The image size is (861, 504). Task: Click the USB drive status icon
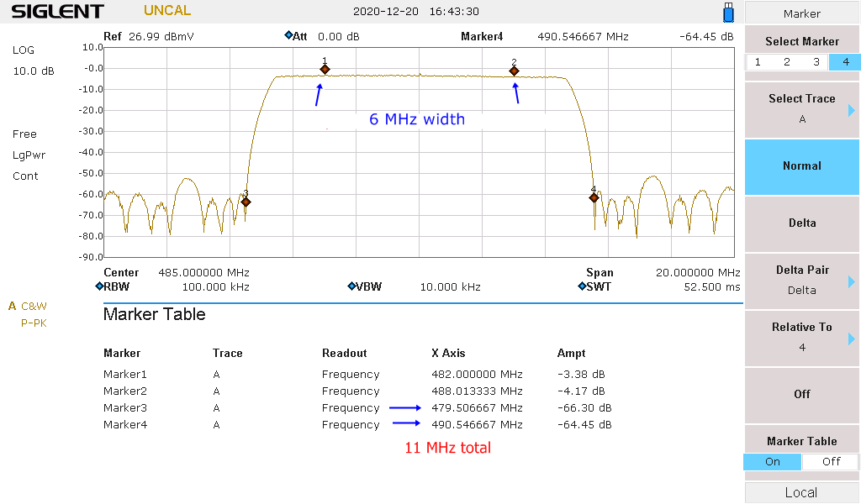pos(728,12)
